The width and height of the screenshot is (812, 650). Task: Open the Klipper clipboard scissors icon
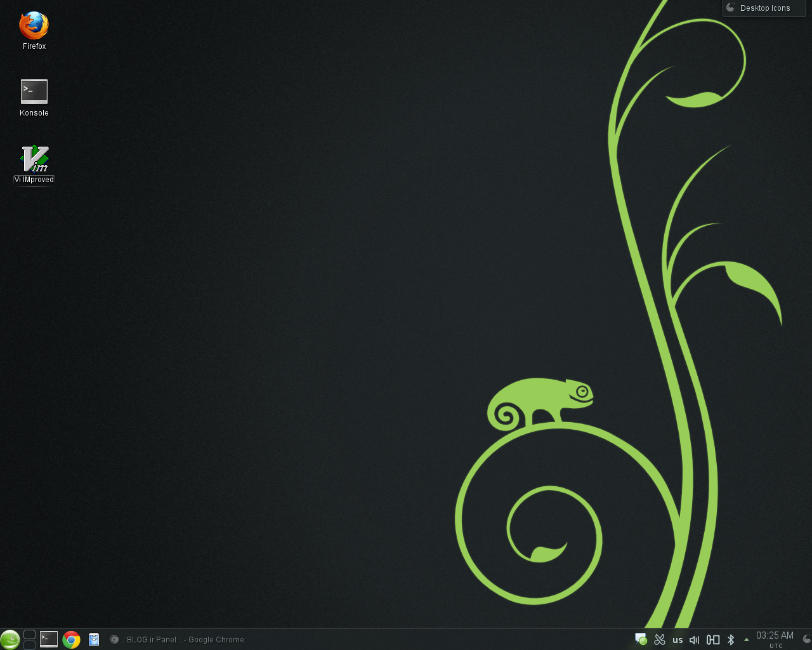pos(660,639)
